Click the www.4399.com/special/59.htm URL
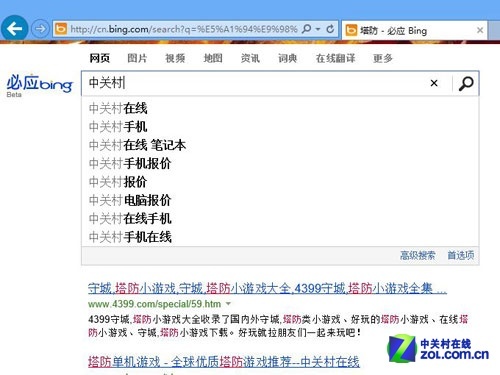 coord(154,304)
